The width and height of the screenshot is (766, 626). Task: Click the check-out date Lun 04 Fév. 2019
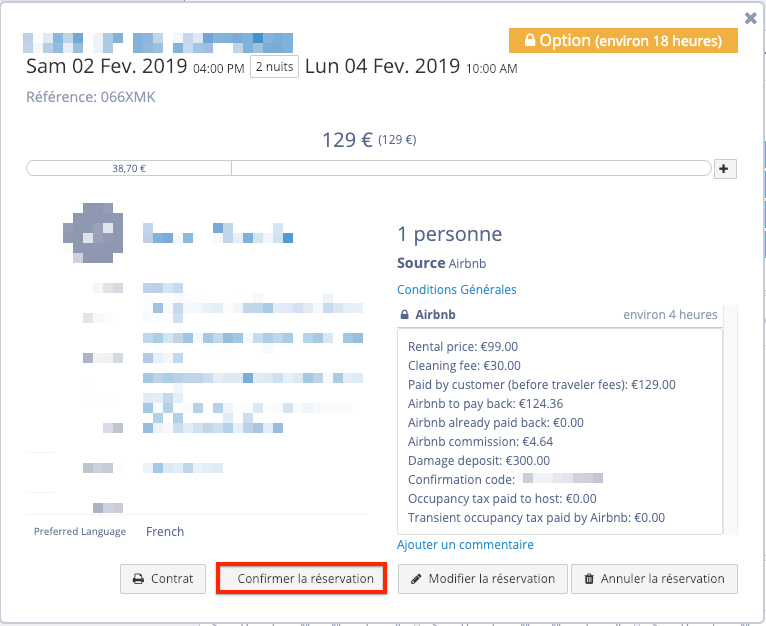382,67
